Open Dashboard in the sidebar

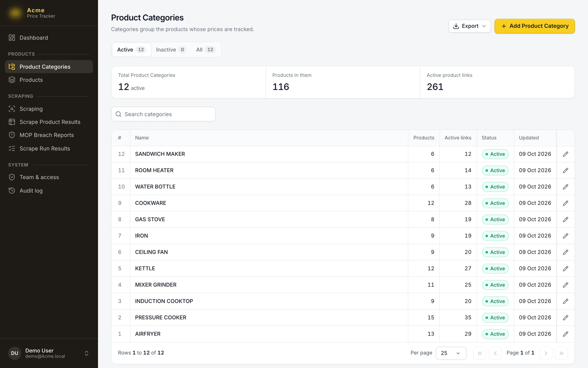click(x=49, y=38)
